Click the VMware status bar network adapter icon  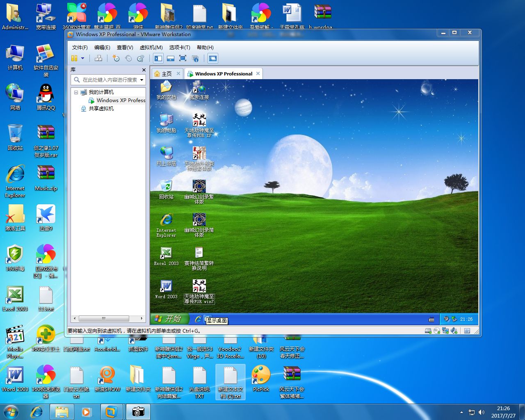point(445,331)
